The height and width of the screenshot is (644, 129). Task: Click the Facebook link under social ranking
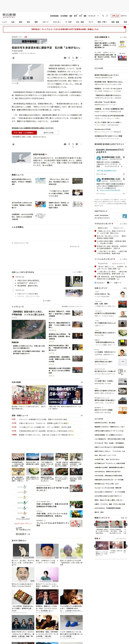pyautogui.click(x=100, y=283)
